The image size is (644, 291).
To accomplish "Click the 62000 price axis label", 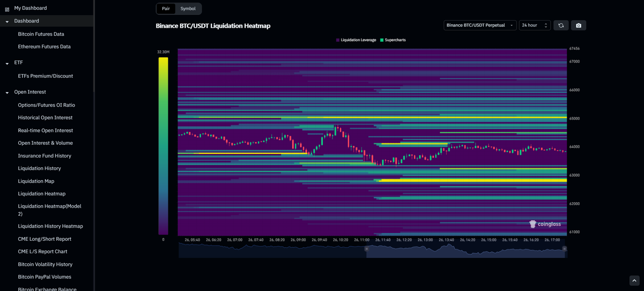I will click(574, 204).
